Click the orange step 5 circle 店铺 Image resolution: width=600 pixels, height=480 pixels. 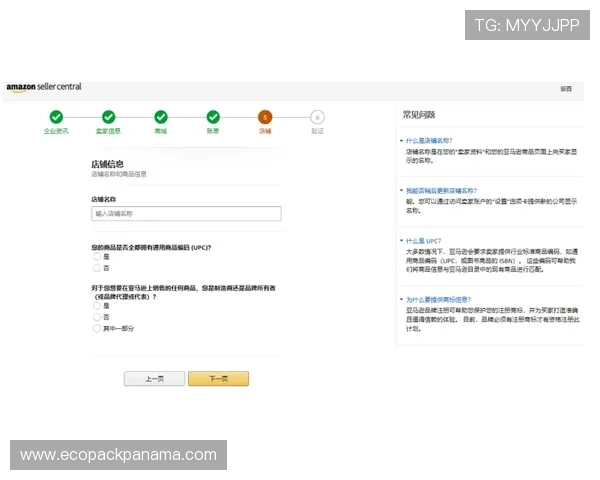coord(265,117)
